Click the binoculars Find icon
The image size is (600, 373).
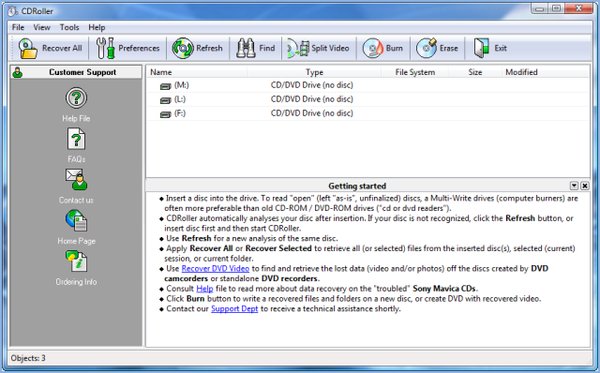[x=246, y=48]
